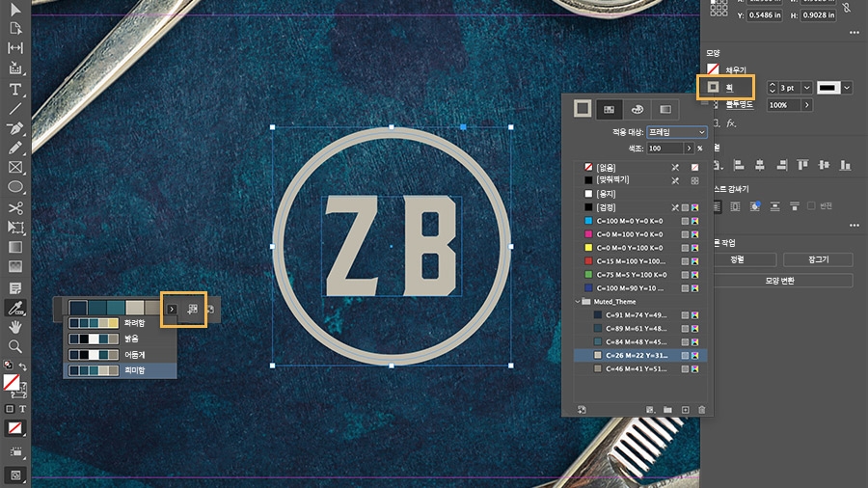Select the Note tool
868x488 pixels.
[x=14, y=287]
